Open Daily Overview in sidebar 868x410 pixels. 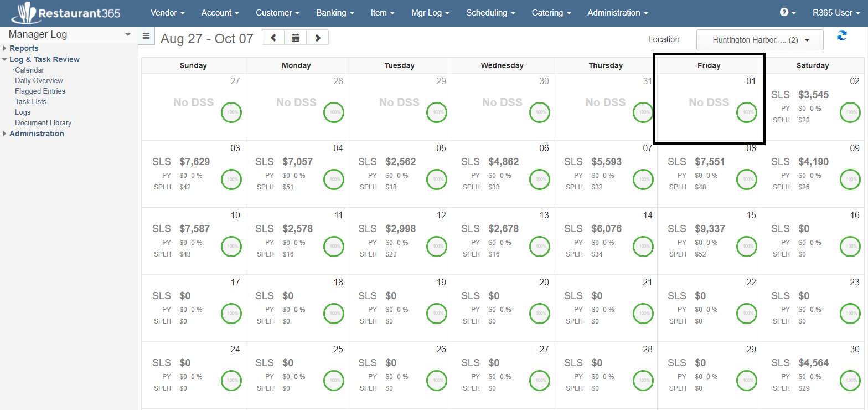pos(39,81)
